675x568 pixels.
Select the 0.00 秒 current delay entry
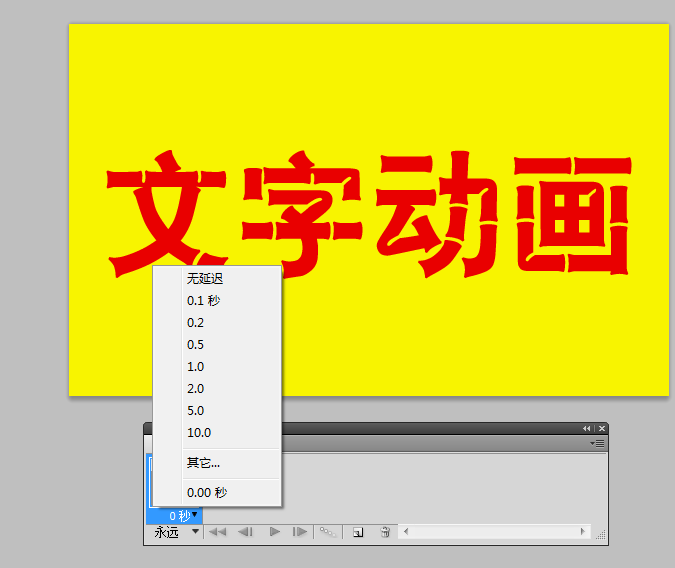pos(217,492)
